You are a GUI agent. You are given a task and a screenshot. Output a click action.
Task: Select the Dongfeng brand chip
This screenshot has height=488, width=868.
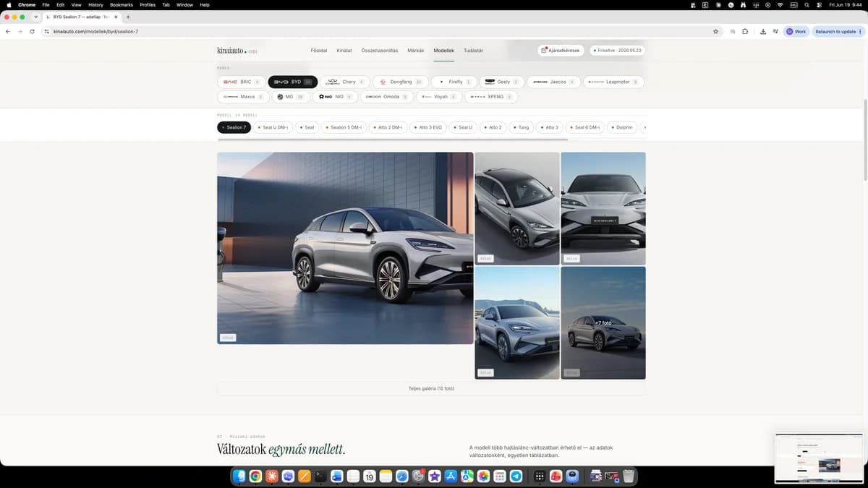401,82
